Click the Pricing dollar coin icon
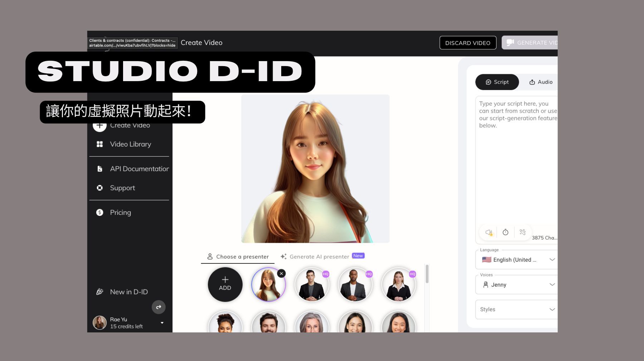 [100, 212]
